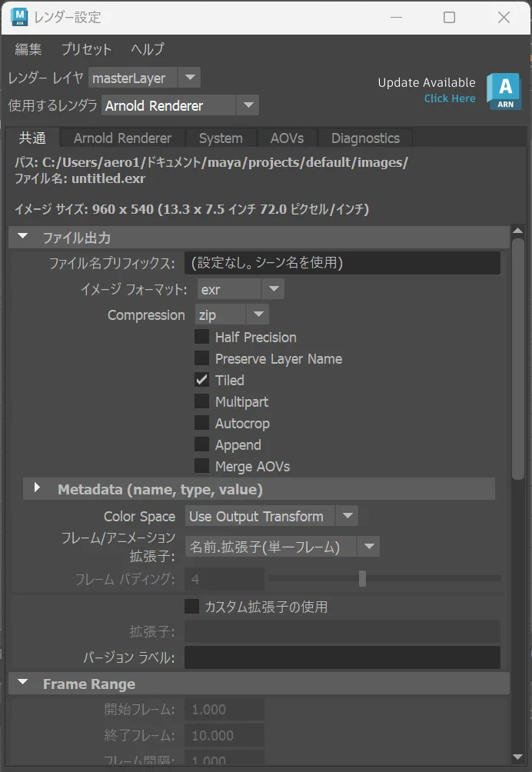The height and width of the screenshot is (772, 532).
Task: Click the scrollbar up arrow
Action: point(517,231)
